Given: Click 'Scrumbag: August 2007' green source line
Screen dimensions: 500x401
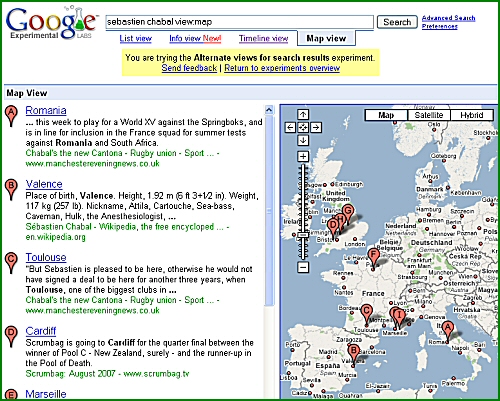Looking at the screenshot, I should click(x=107, y=374).
